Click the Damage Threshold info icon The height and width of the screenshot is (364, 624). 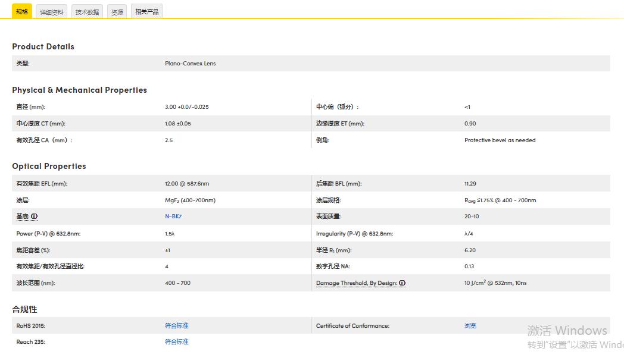click(x=403, y=283)
